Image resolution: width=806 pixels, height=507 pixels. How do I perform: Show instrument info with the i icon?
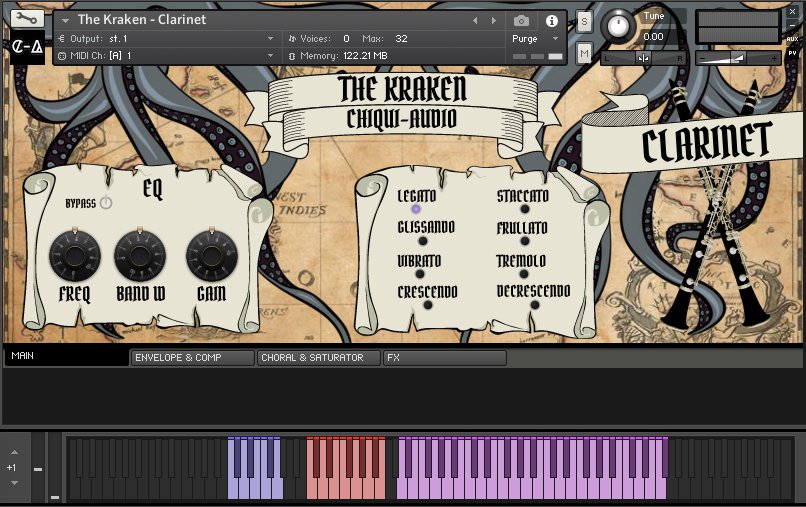coord(551,20)
